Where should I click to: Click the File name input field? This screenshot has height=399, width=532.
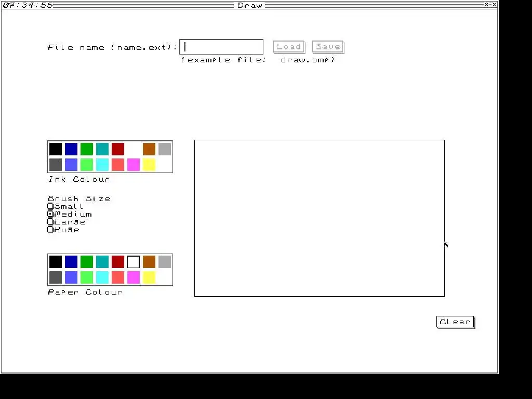click(221, 47)
